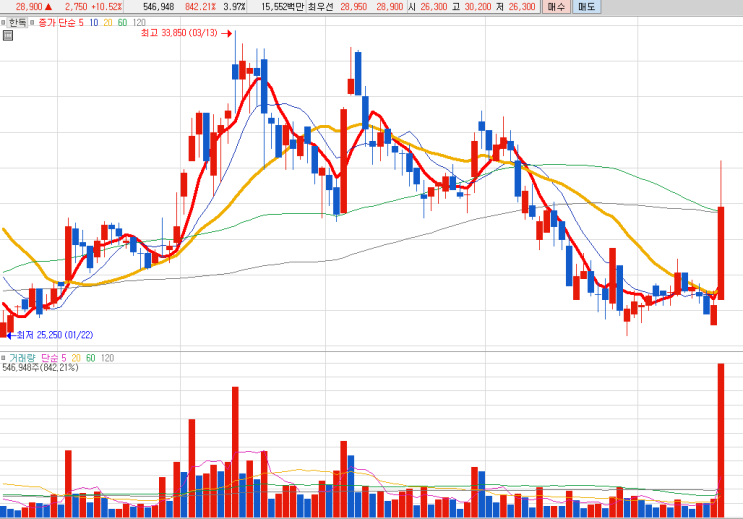
Task: Click the yellow 20-day moving average legend
Action: pos(108,22)
